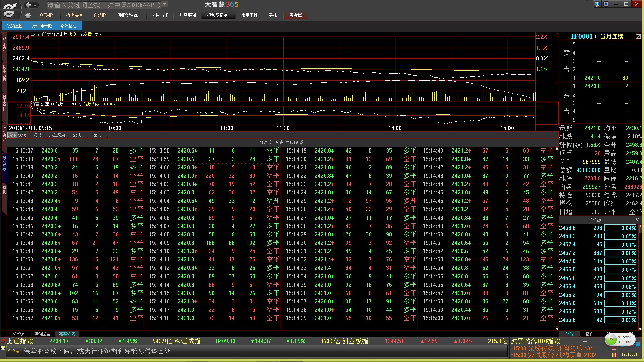Open the 常用工具 menu
644x362 pixels.
(249, 15)
